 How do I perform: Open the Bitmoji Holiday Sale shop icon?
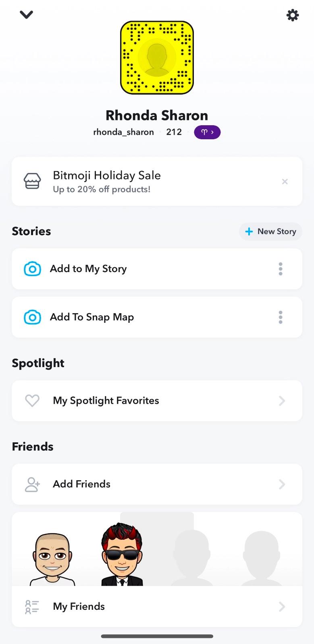[32, 182]
